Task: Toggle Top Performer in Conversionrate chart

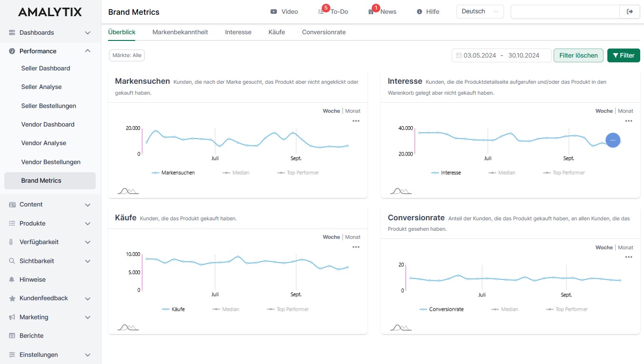Action: (x=566, y=309)
